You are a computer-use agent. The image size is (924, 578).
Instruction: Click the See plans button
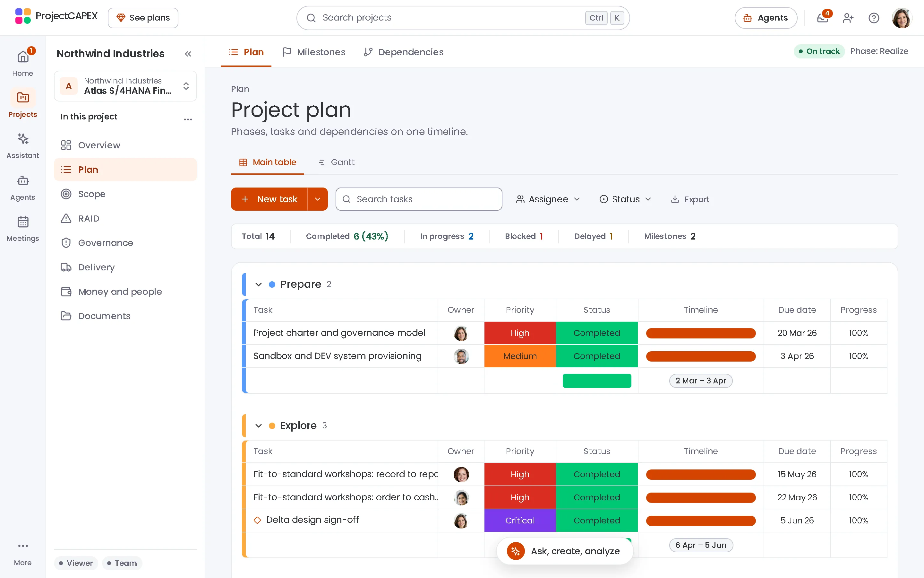click(143, 18)
